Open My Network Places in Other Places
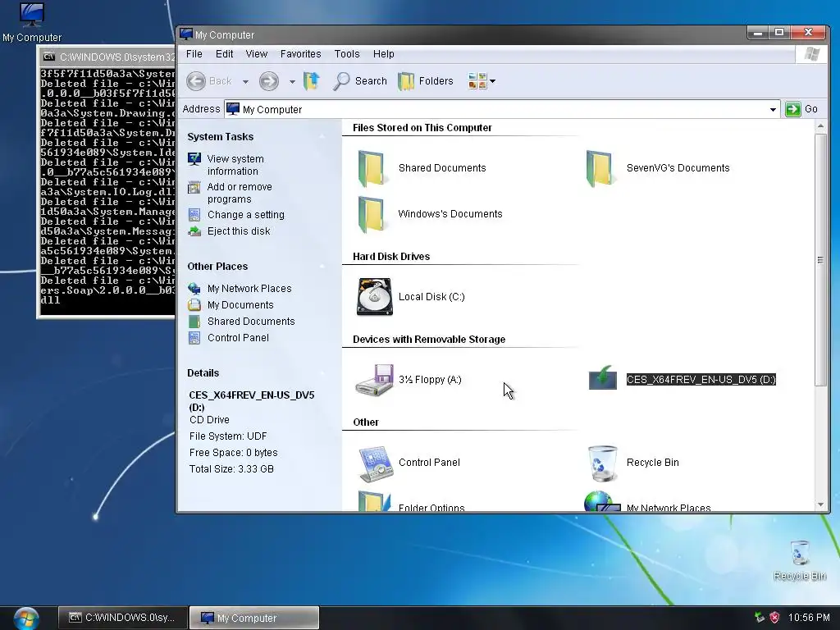This screenshot has width=840, height=630. click(249, 289)
